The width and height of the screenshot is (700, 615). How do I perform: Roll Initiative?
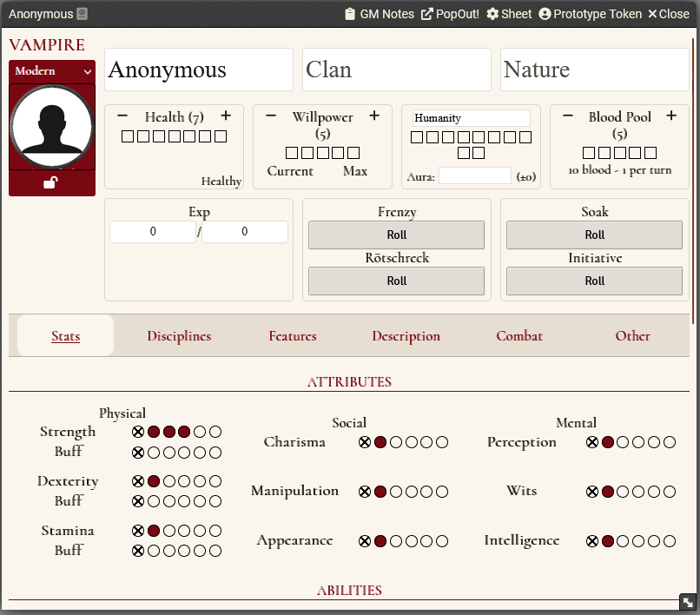tap(594, 281)
